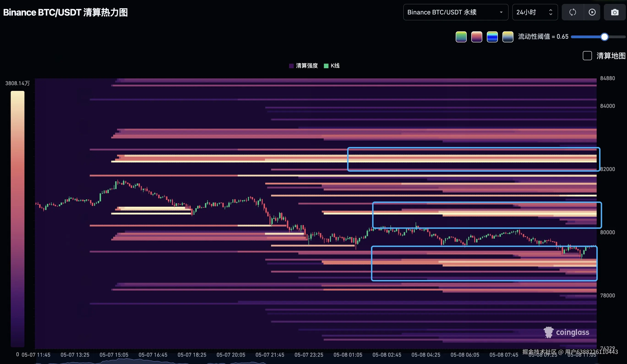Select the blue color scheme swatch

pyautogui.click(x=492, y=37)
